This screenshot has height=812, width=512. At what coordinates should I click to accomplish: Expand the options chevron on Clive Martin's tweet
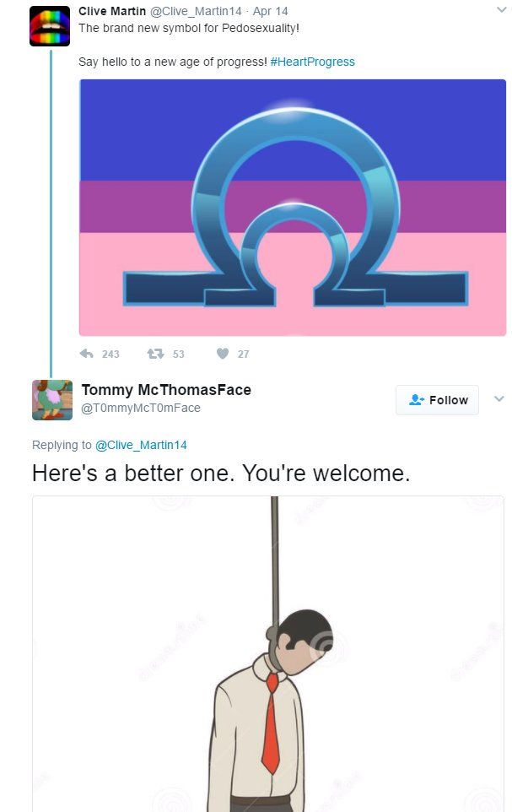501,9
